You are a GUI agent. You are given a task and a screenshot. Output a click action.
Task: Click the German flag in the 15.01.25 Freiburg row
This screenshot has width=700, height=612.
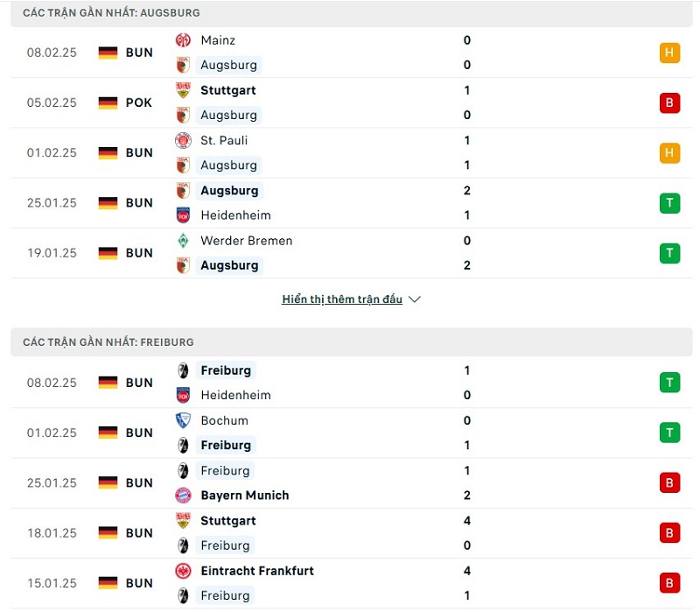pyautogui.click(x=108, y=583)
